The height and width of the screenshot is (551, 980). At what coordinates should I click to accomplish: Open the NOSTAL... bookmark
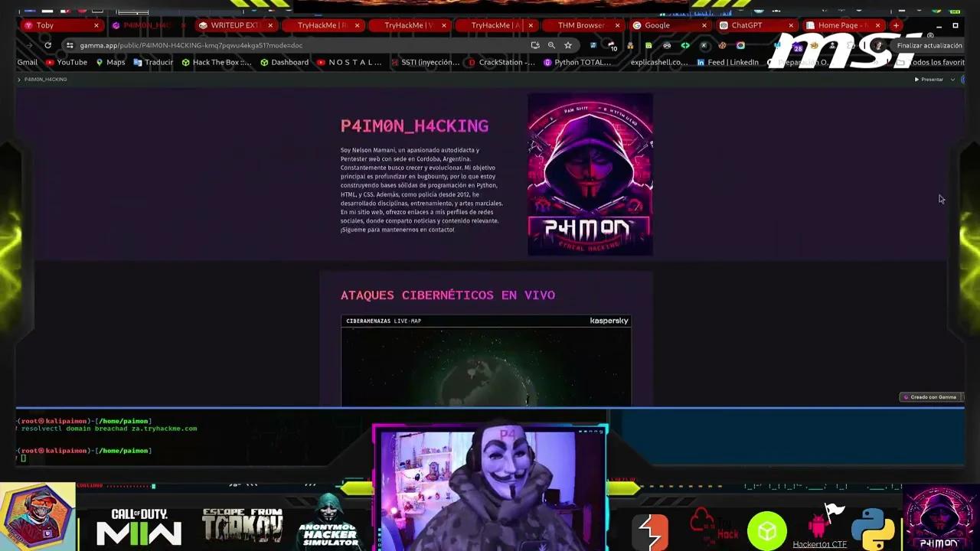(x=349, y=63)
